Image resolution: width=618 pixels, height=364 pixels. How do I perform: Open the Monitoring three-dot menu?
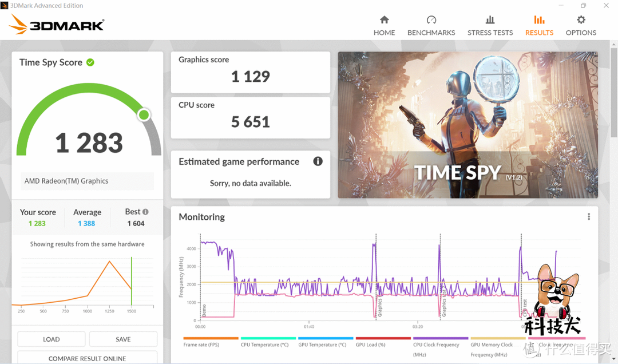pyautogui.click(x=588, y=217)
